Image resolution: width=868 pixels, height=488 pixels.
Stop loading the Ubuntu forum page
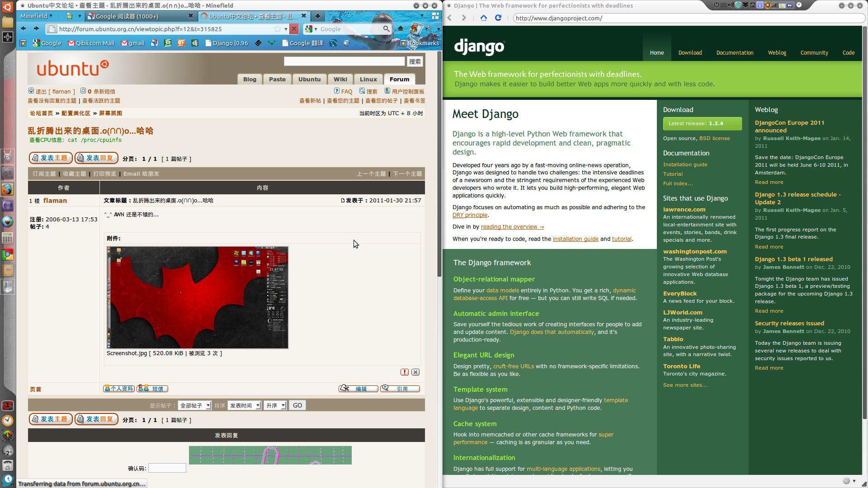294,29
